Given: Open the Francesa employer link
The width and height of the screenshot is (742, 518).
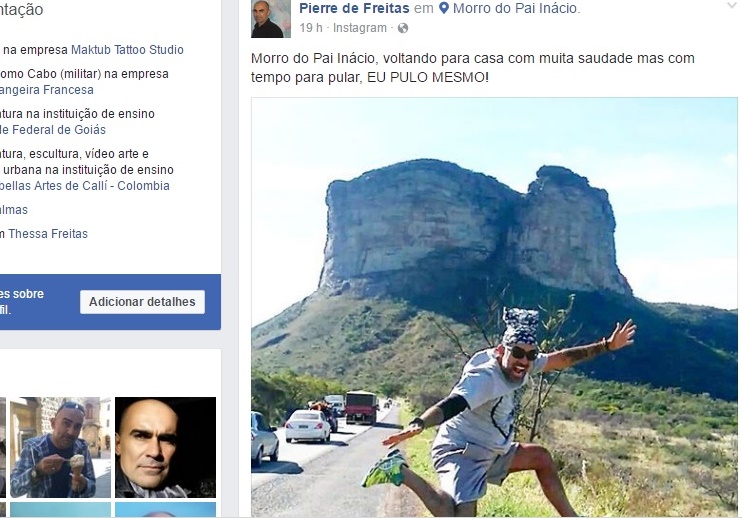Looking at the screenshot, I should click(46, 90).
